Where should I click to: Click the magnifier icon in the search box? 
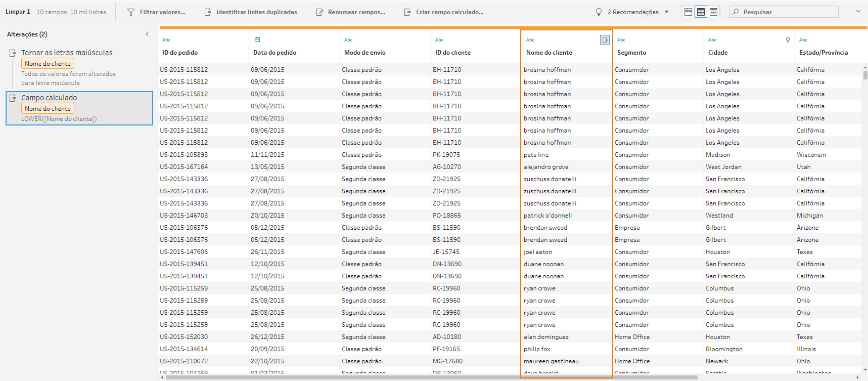pyautogui.click(x=736, y=12)
